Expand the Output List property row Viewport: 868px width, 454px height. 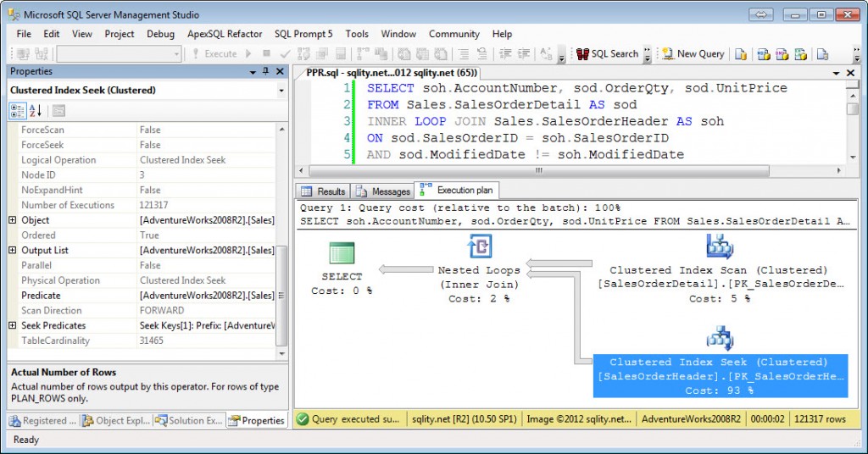coord(13,251)
